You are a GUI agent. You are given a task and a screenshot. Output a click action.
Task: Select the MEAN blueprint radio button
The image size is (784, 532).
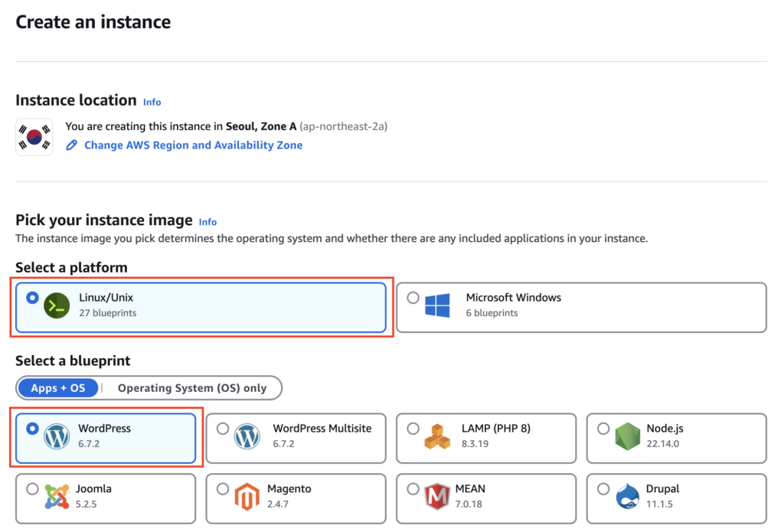pyautogui.click(x=413, y=489)
